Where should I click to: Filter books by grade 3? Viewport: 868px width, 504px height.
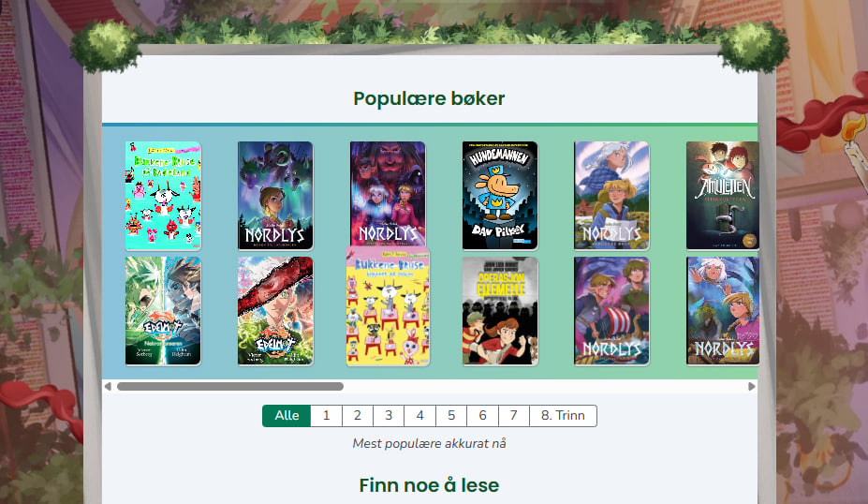pos(389,416)
